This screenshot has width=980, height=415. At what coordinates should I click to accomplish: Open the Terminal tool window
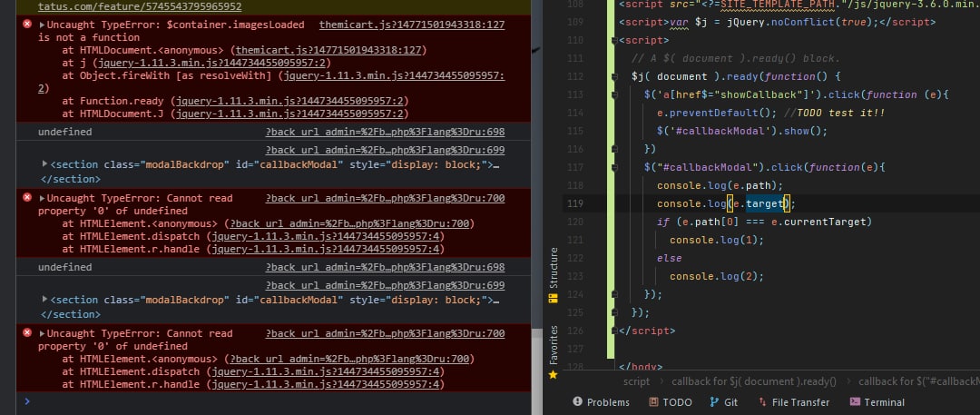click(877, 402)
